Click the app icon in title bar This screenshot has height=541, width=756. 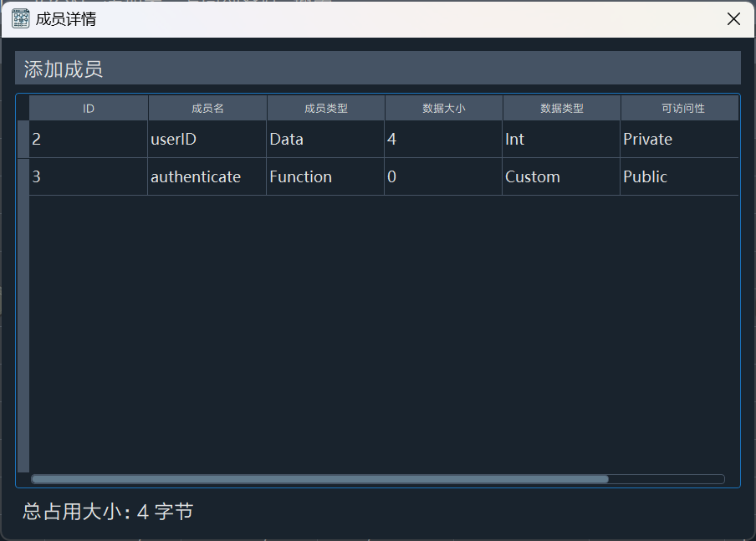click(x=21, y=18)
